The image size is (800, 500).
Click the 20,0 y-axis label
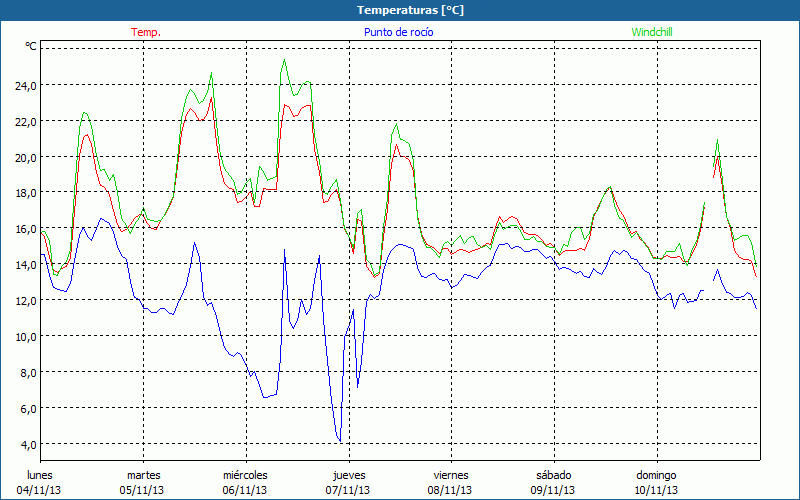click(x=23, y=157)
